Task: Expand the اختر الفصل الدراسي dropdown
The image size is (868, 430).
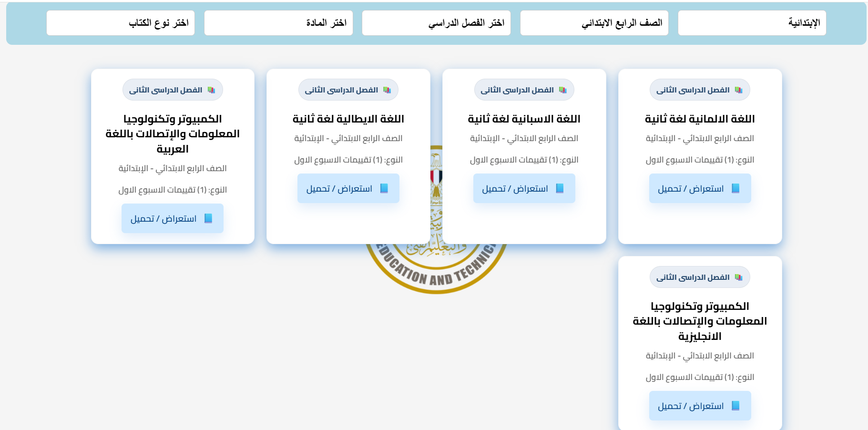Action: (x=436, y=23)
